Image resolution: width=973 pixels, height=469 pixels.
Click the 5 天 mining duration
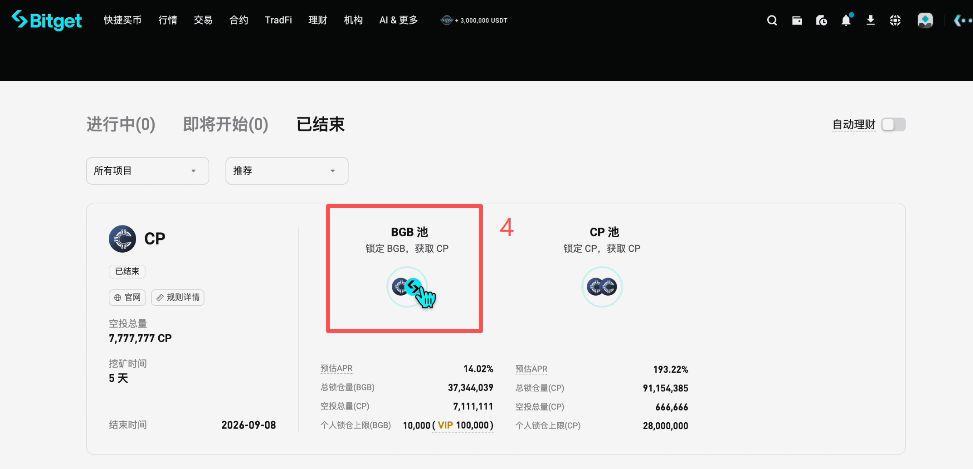coord(119,378)
